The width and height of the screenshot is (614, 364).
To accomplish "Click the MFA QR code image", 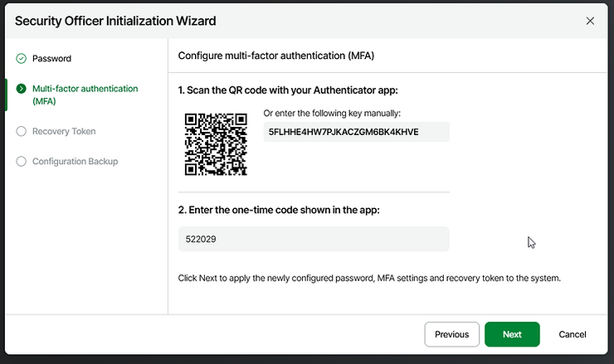I will click(216, 144).
